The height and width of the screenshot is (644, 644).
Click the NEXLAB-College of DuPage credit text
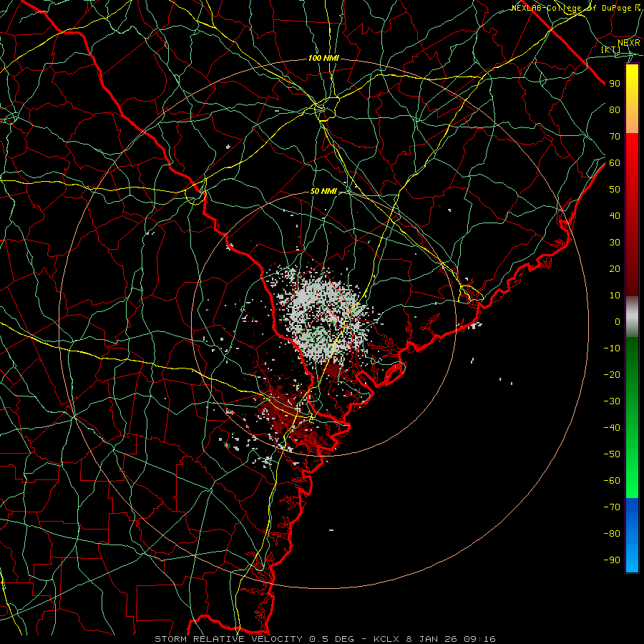click(576, 8)
